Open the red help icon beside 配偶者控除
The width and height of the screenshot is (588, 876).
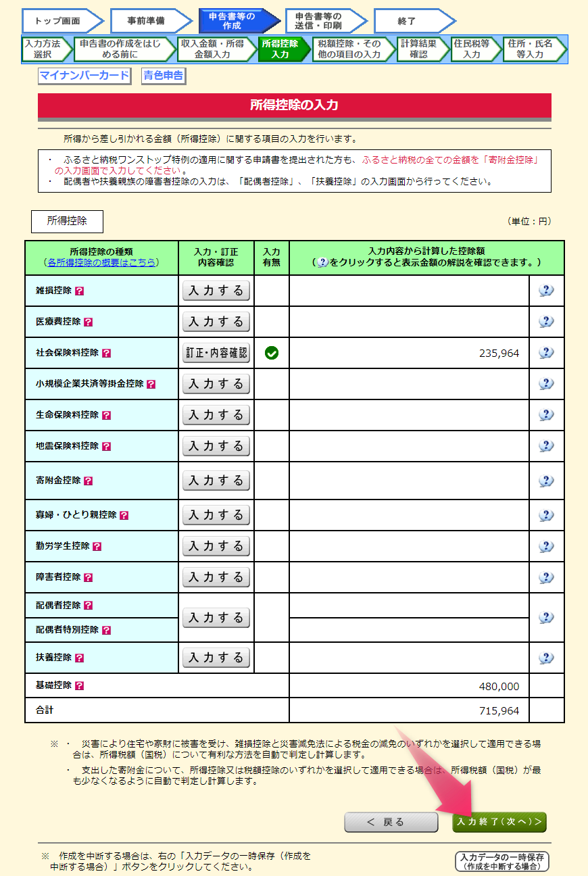point(88,606)
